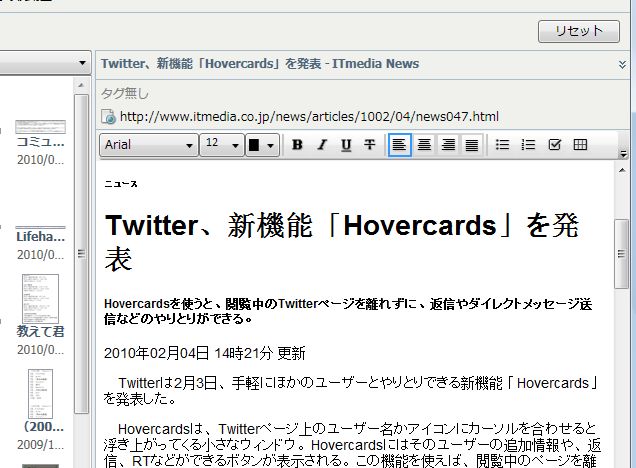The image size is (636, 468).
Task: Select the 教えて君 note thumbnail
Action: click(x=40, y=298)
